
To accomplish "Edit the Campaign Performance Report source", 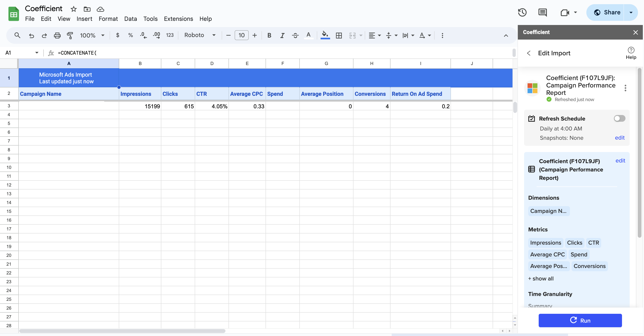I will [x=620, y=161].
